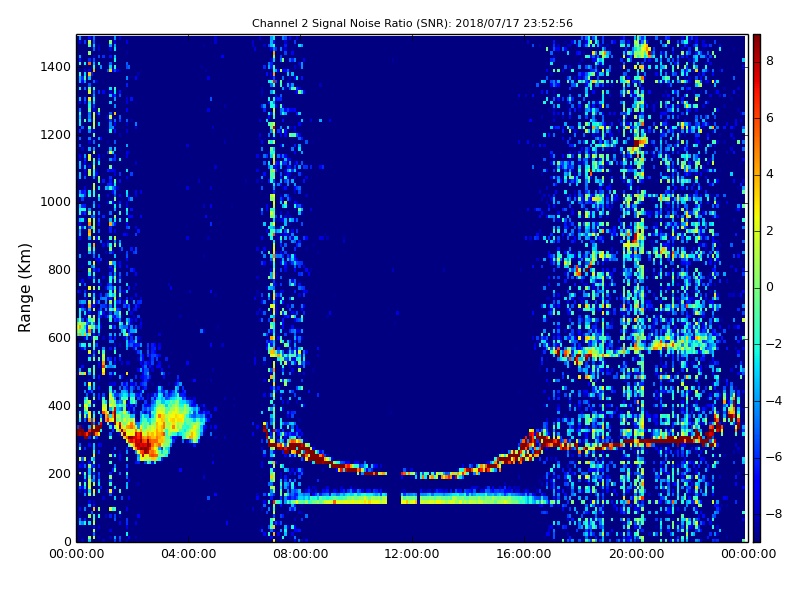Click the dark red top of the colorbar
This screenshot has height=600, width=800.
(x=757, y=43)
